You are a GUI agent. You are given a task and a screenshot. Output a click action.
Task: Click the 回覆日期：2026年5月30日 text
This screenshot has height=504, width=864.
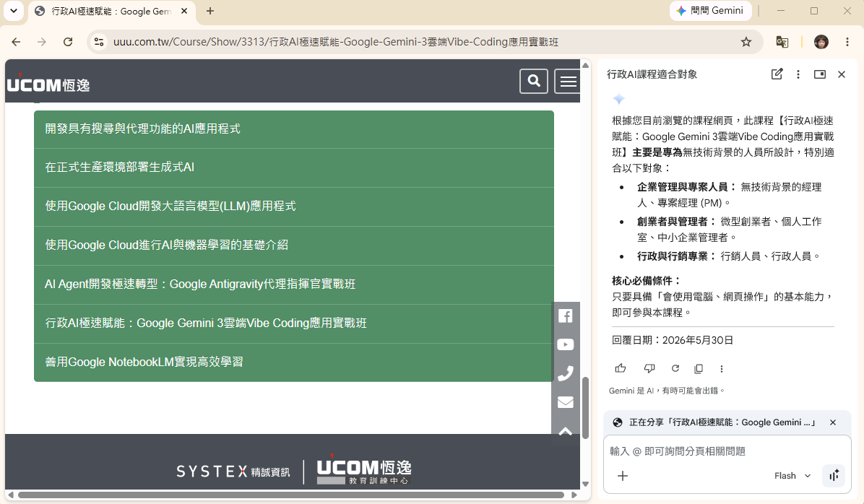click(673, 340)
